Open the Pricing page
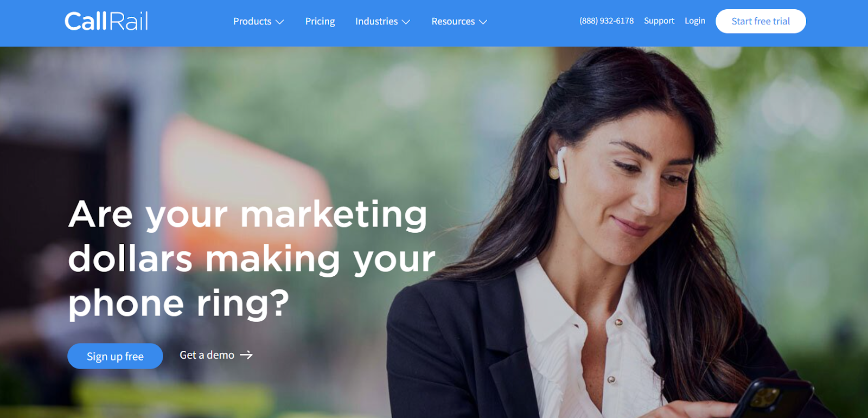Viewport: 868px width, 418px height. tap(320, 21)
